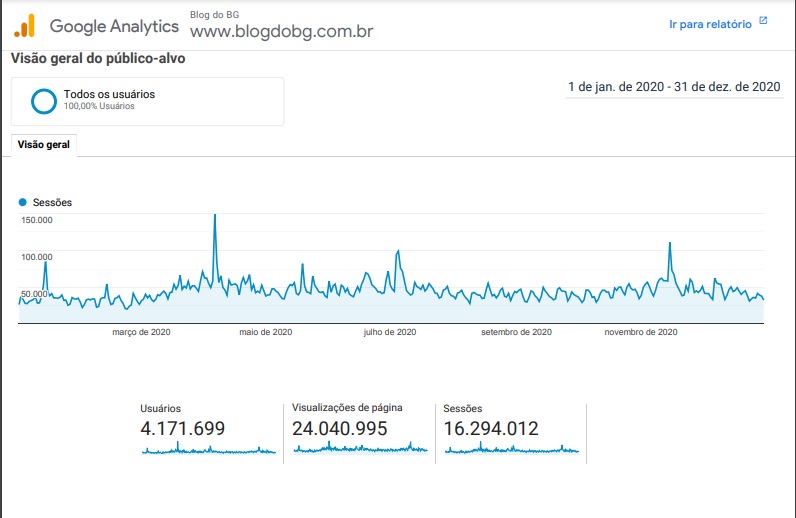Click the Sessões sparkline under 16.294.012
This screenshot has height=518, width=796.
point(512,448)
